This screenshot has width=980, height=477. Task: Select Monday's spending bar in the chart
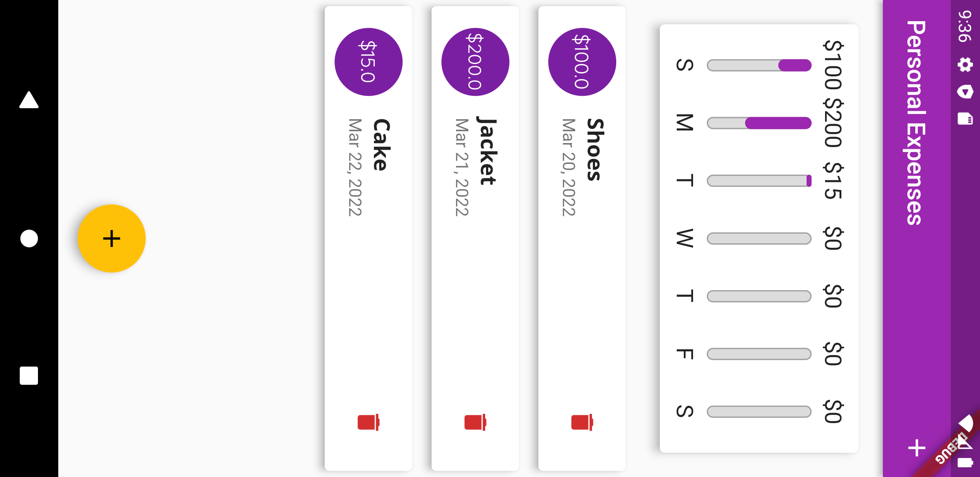(x=759, y=123)
